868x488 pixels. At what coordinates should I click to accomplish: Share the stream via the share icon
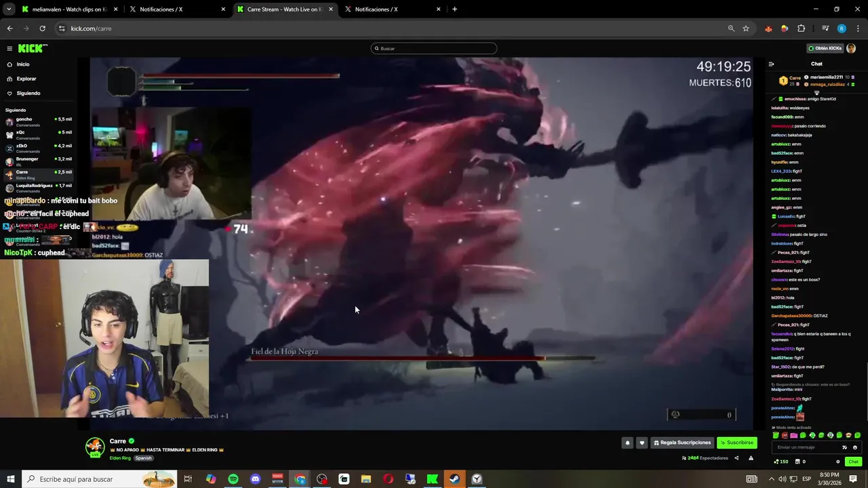click(x=736, y=458)
